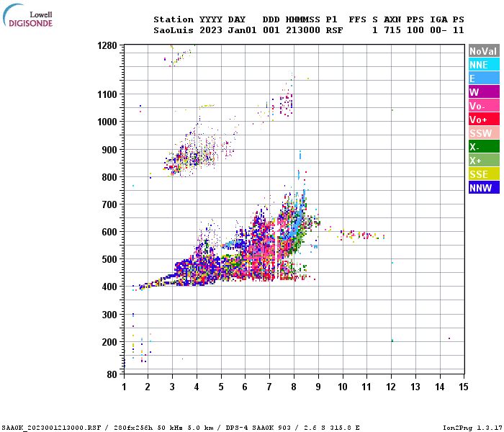The width and height of the screenshot is (504, 432).
Task: Click the time value 213000
Action: click(303, 30)
